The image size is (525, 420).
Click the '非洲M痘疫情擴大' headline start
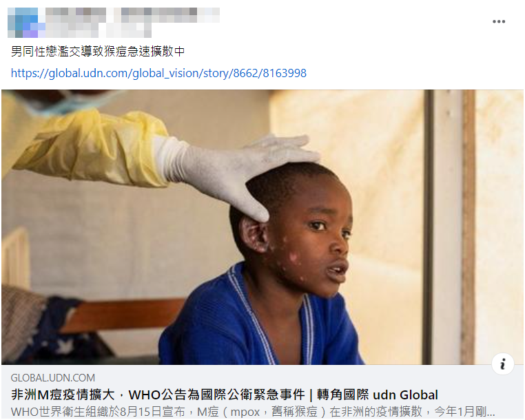coord(63,395)
